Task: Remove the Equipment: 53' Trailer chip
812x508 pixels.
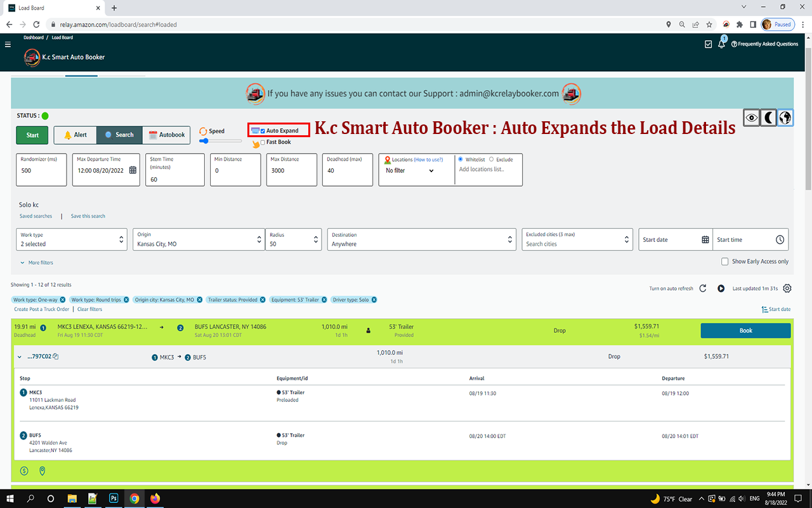Action: [324, 300]
